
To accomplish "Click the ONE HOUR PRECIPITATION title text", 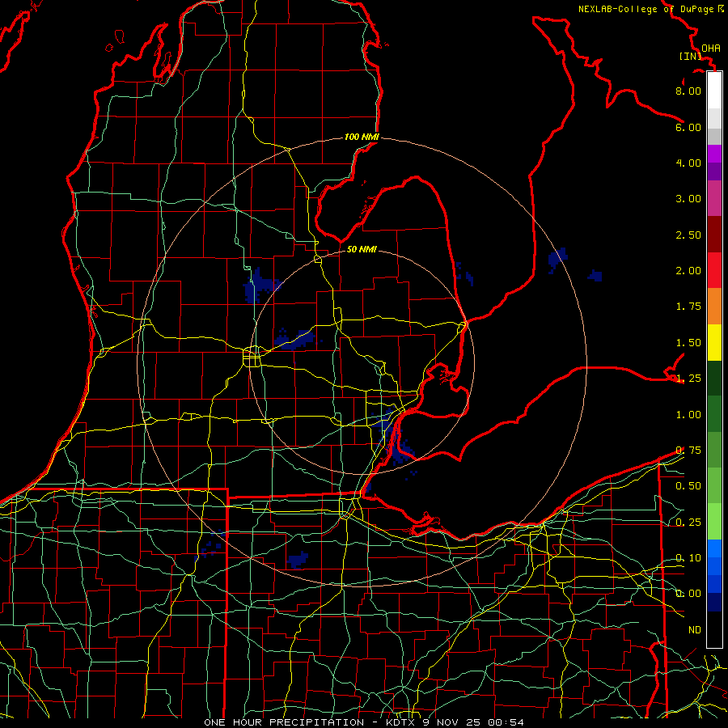I will click(284, 722).
